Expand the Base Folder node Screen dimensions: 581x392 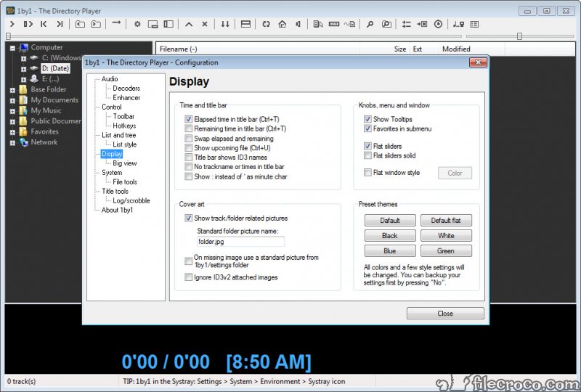tap(12, 90)
